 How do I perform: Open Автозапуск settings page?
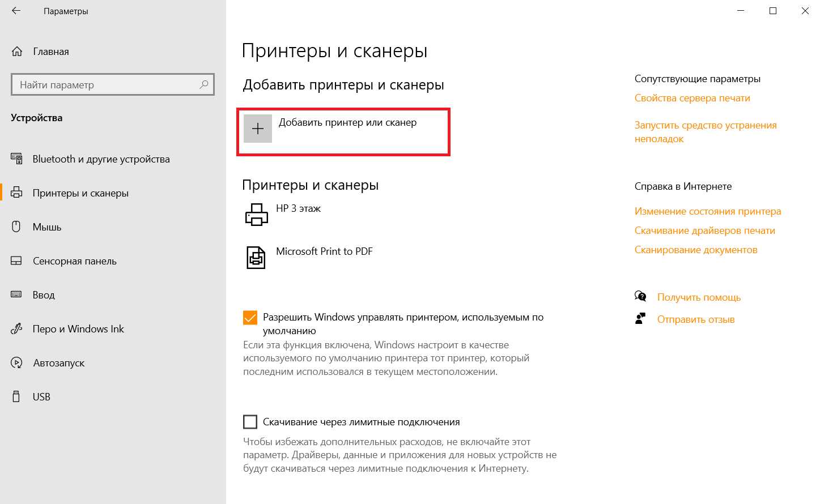tap(58, 363)
